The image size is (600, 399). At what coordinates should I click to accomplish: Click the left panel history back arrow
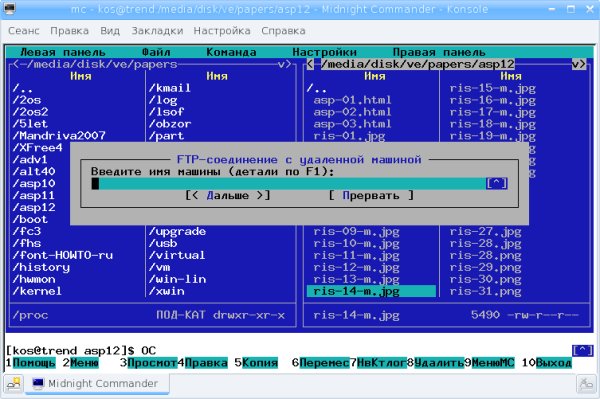pyautogui.click(x=16, y=64)
